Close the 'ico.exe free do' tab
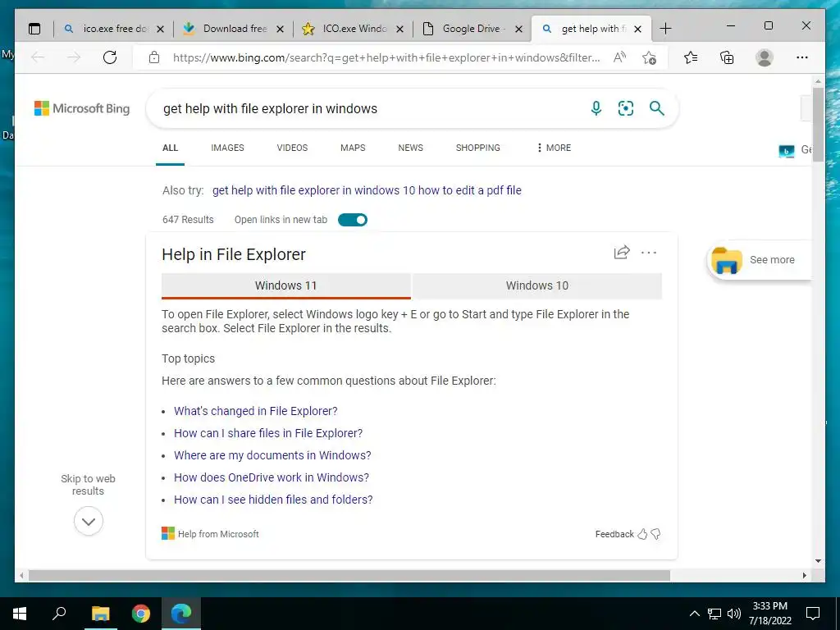This screenshot has height=630, width=840. click(160, 29)
